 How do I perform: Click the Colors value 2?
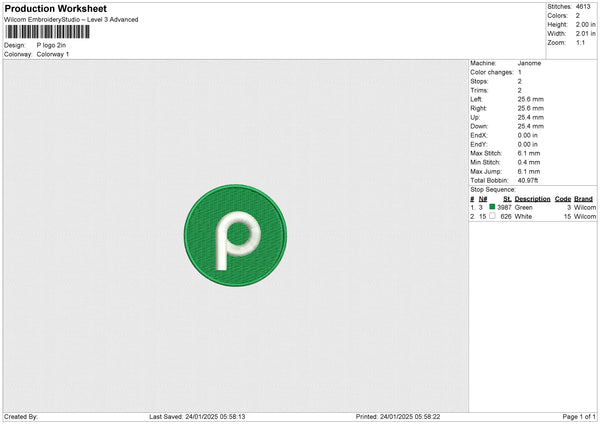578,16
